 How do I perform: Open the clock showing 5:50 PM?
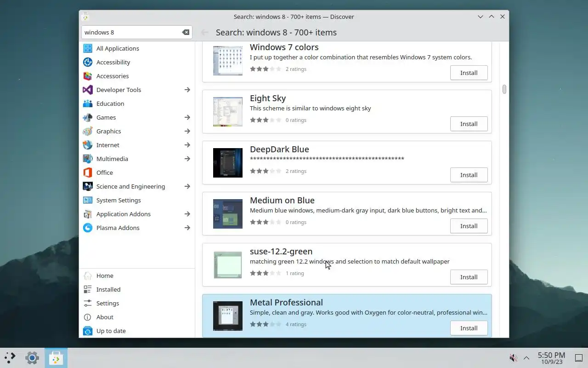click(x=551, y=358)
